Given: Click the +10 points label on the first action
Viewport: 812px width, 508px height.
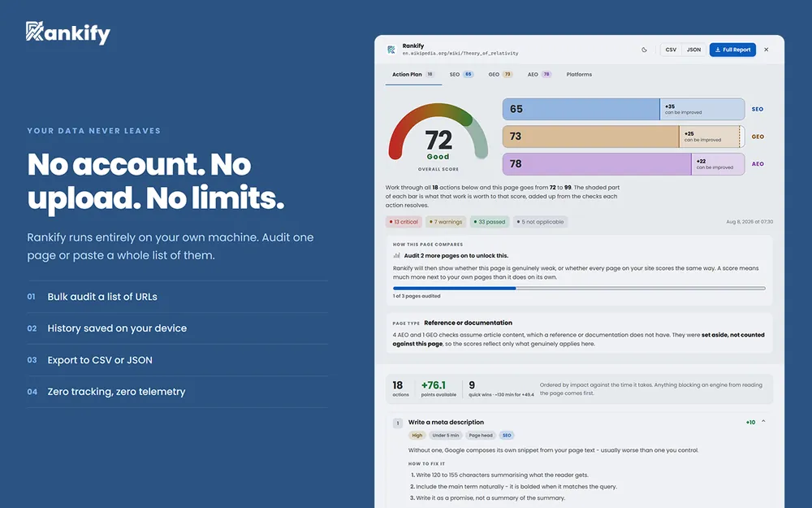Looking at the screenshot, I should [750, 423].
